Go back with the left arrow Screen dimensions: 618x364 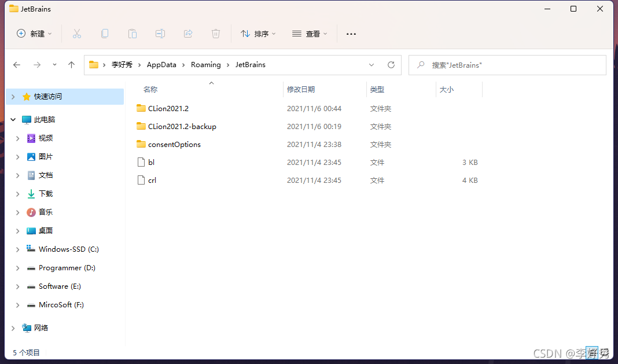pos(17,65)
